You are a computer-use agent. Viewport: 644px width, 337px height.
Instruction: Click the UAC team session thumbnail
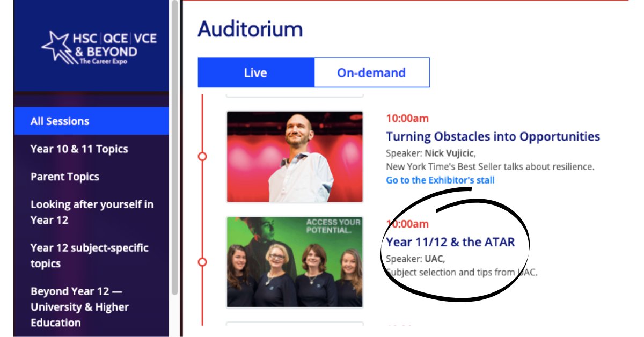click(295, 262)
